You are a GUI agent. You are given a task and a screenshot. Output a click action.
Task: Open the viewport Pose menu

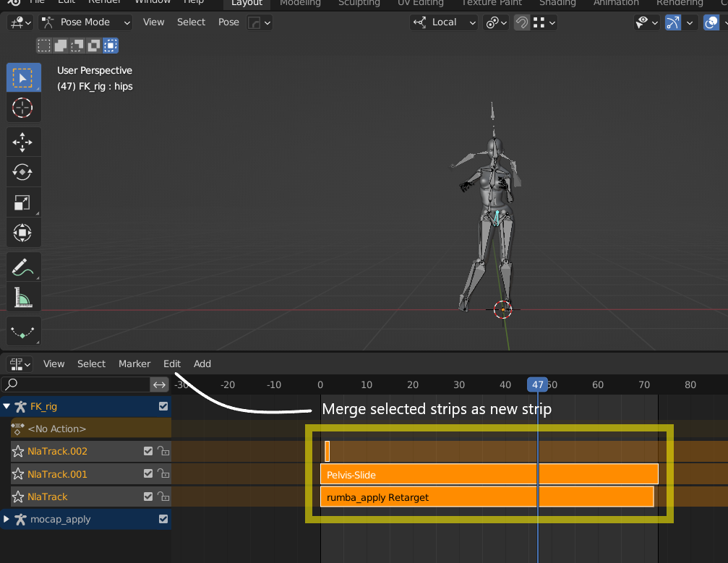[x=228, y=22]
